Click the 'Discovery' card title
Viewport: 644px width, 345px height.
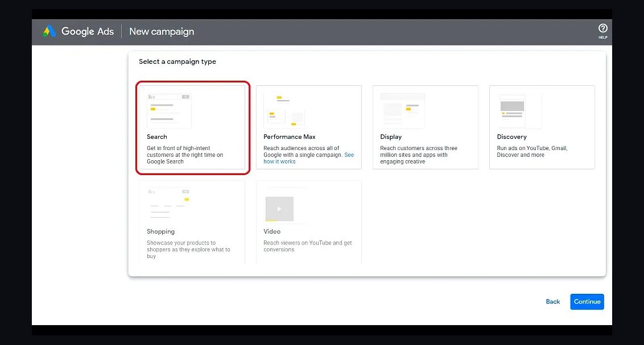512,136
